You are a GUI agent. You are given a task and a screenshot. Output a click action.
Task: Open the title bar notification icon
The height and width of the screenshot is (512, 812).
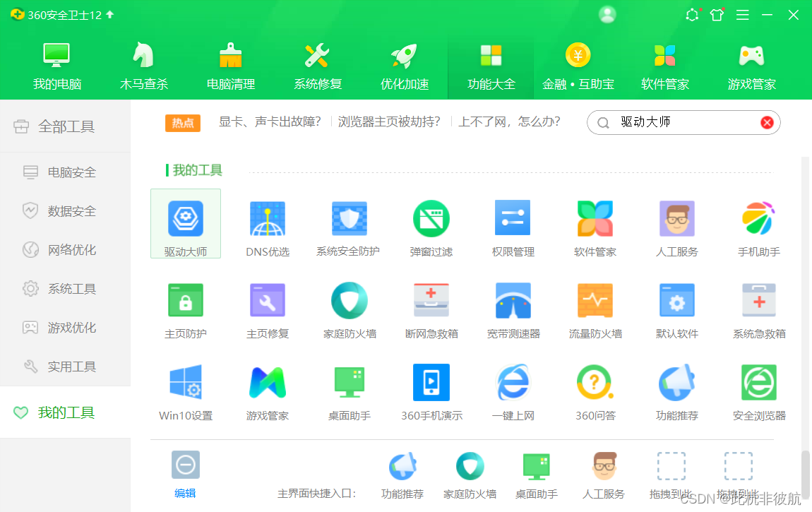click(693, 15)
